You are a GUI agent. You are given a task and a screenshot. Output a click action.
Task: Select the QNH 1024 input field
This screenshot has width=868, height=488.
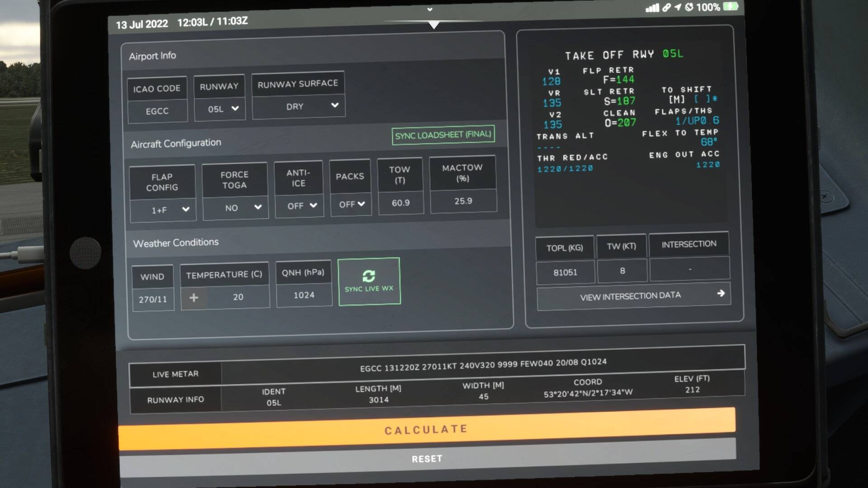(304, 295)
